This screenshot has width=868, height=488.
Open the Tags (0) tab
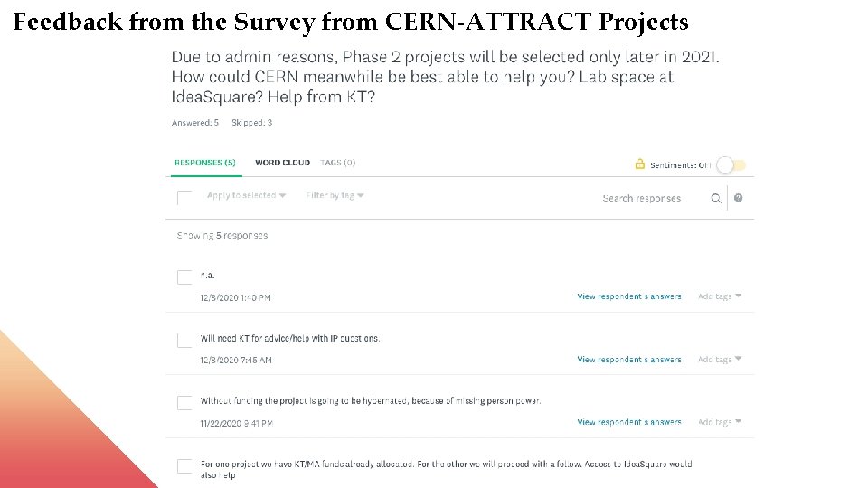[x=338, y=163]
